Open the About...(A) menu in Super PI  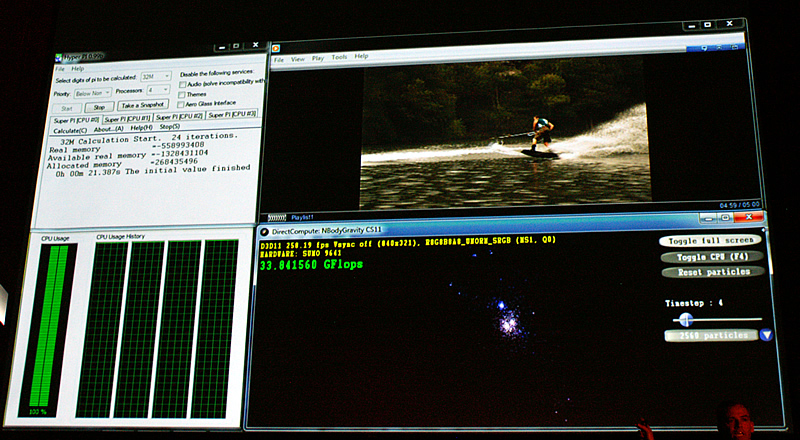(x=108, y=129)
